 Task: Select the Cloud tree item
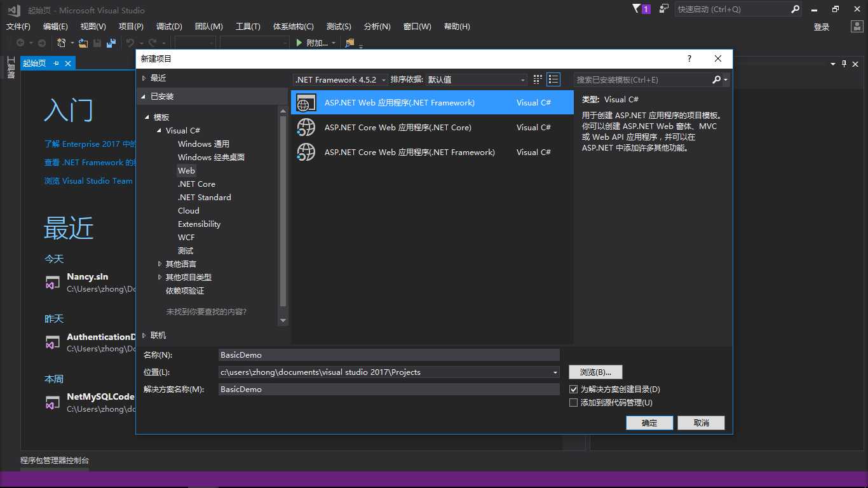tap(189, 210)
